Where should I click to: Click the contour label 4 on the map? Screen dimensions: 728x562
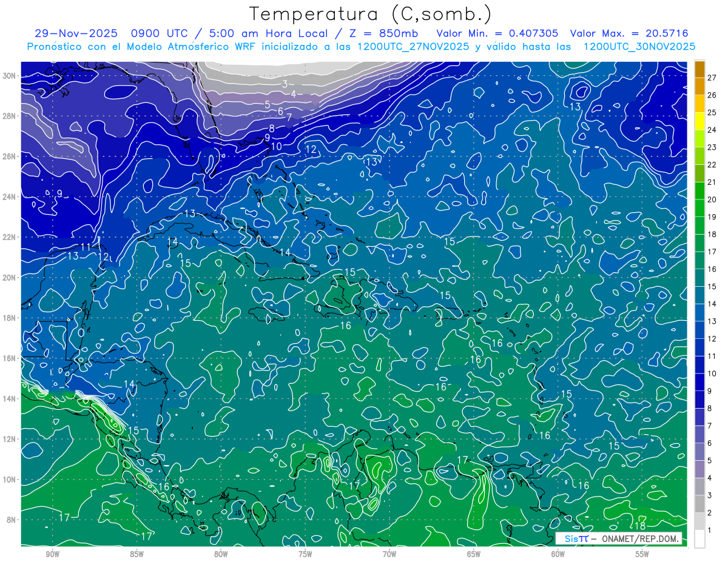coord(293,94)
